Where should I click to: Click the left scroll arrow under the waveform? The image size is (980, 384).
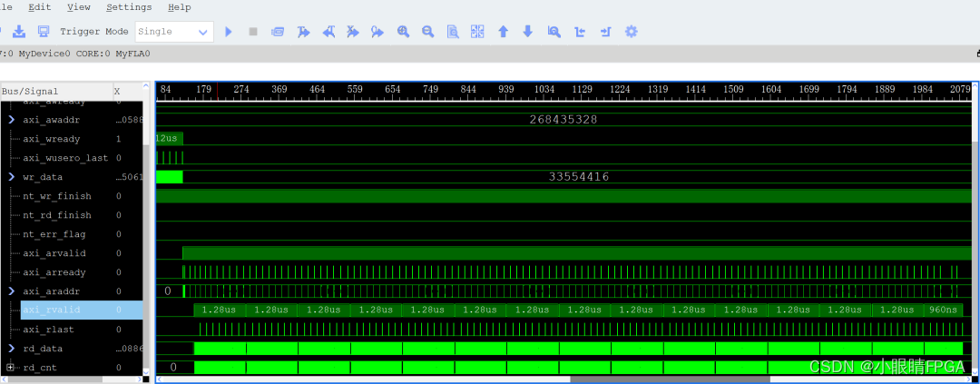(160, 379)
